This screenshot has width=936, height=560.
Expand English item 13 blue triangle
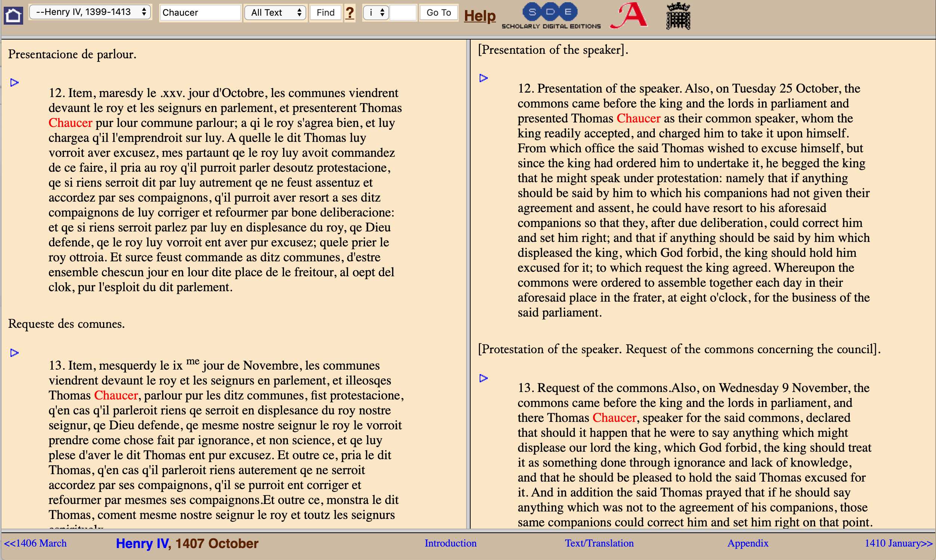[483, 378]
